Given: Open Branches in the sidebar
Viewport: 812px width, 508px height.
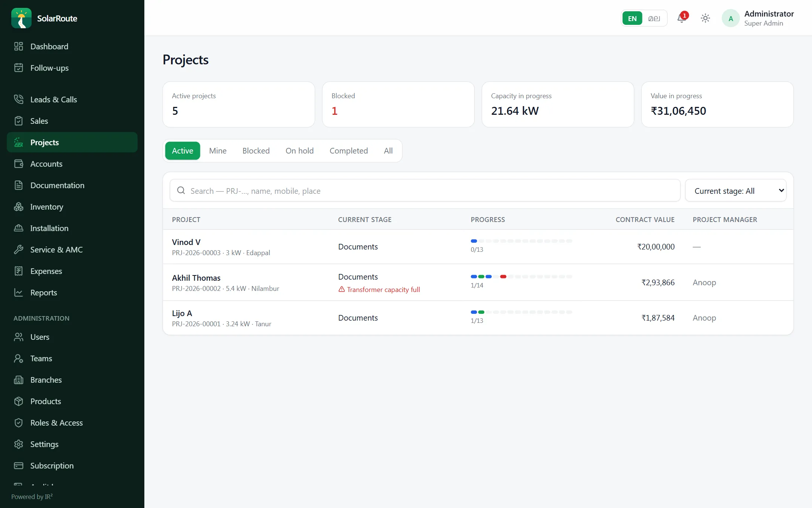Looking at the screenshot, I should [x=72, y=380].
